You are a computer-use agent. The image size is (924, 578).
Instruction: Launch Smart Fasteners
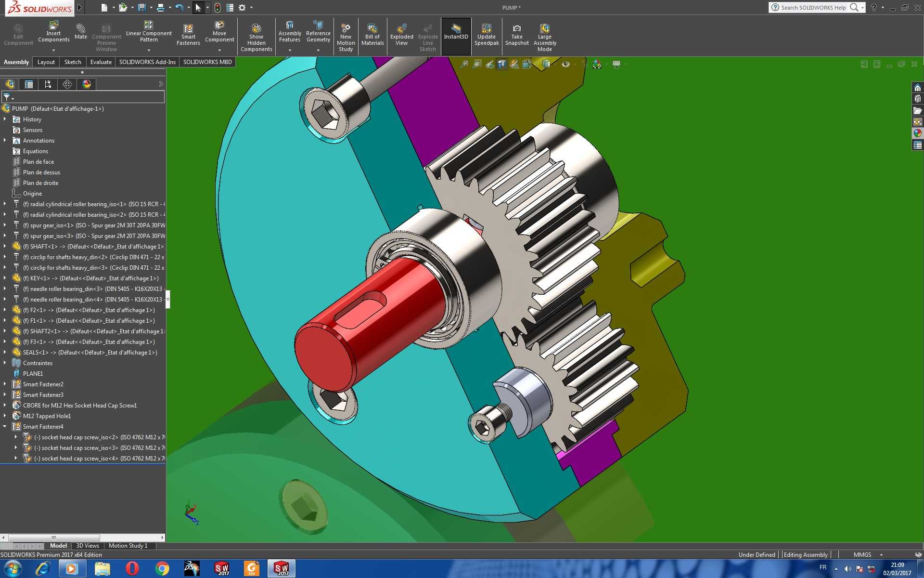coord(188,35)
